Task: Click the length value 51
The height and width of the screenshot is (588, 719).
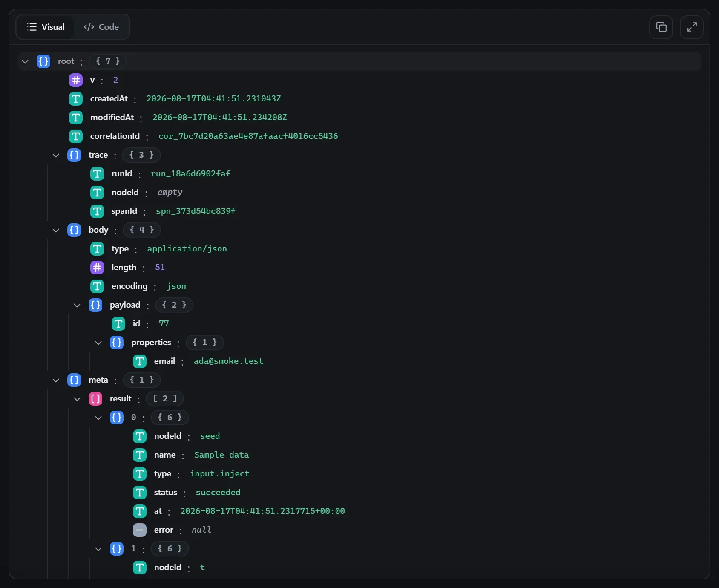Action: (160, 268)
